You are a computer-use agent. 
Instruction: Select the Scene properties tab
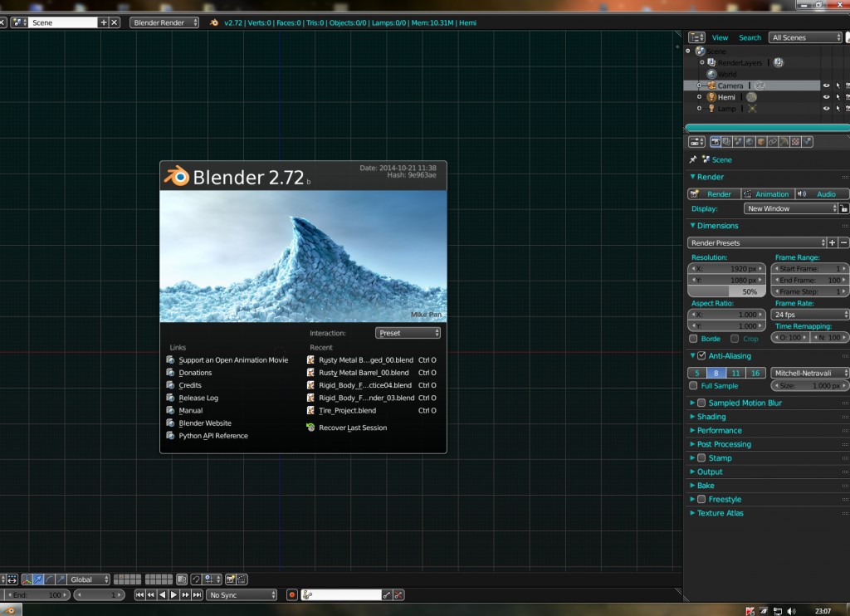[736, 141]
